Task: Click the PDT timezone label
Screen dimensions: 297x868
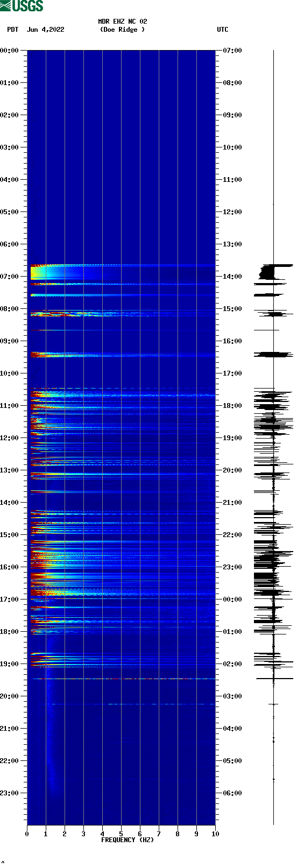Action: click(x=13, y=30)
